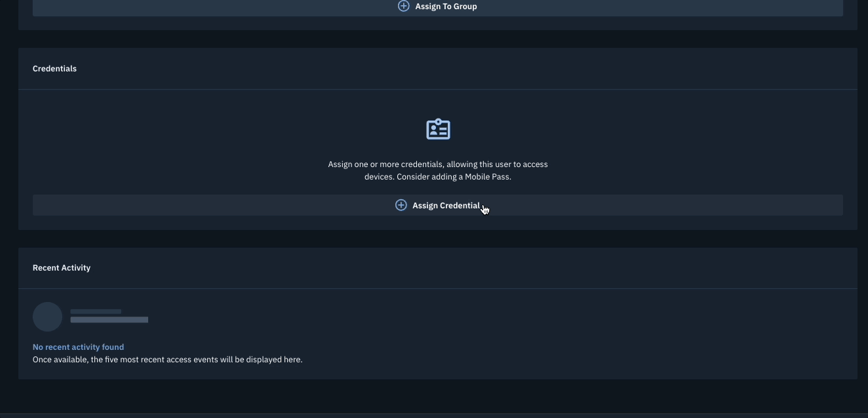Image resolution: width=868 pixels, height=418 pixels.
Task: Click the plus icon beside Assign To Group
Action: pos(404,6)
